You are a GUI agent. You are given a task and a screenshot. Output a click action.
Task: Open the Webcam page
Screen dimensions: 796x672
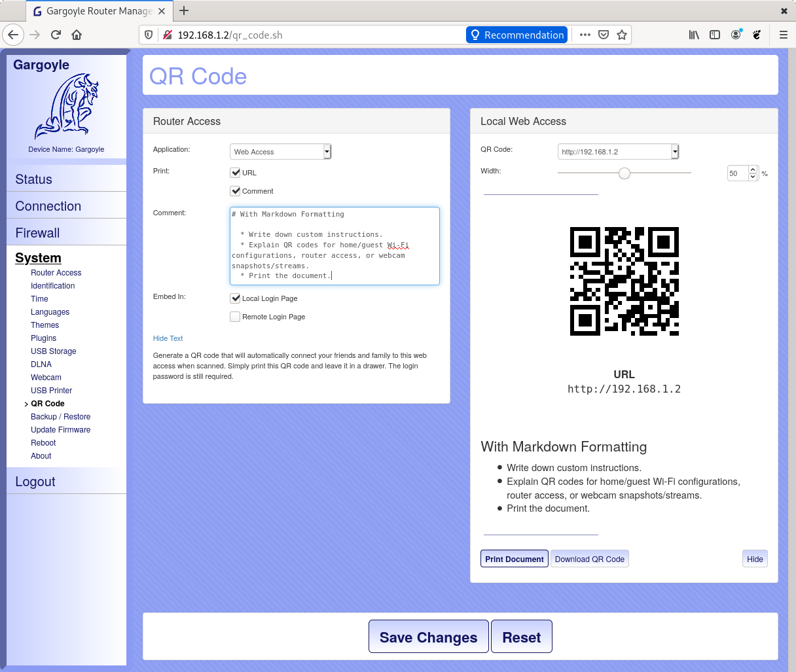point(46,378)
